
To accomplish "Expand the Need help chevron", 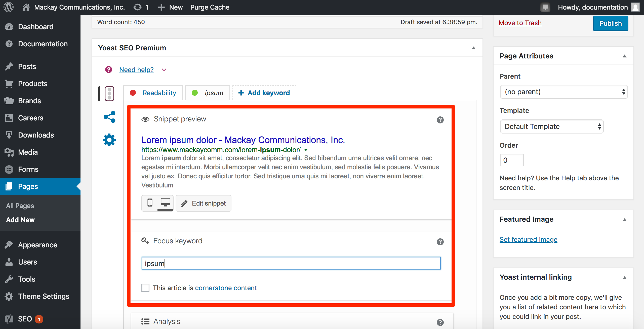I will tap(164, 70).
